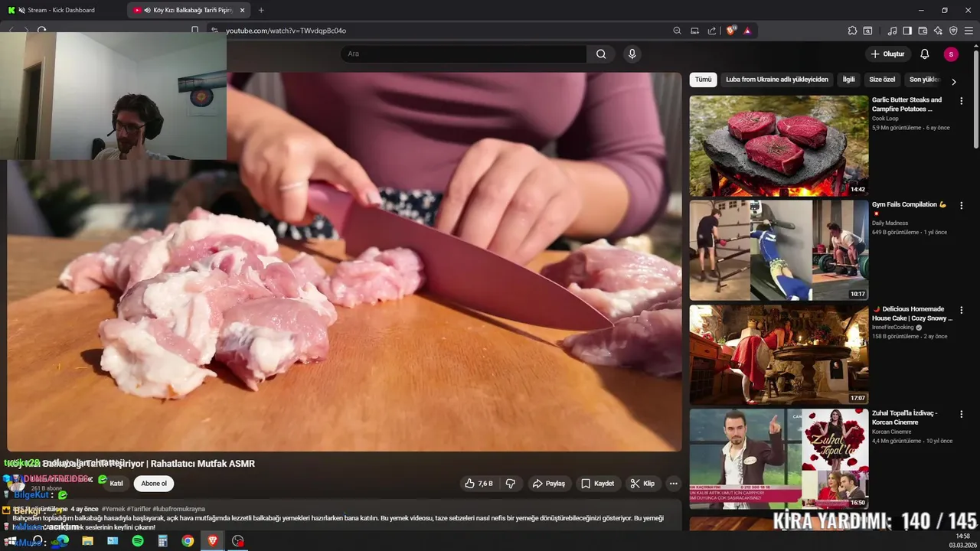This screenshot has width=980, height=551.
Task: Focus the YouTube Ara search field
Action: coord(463,54)
